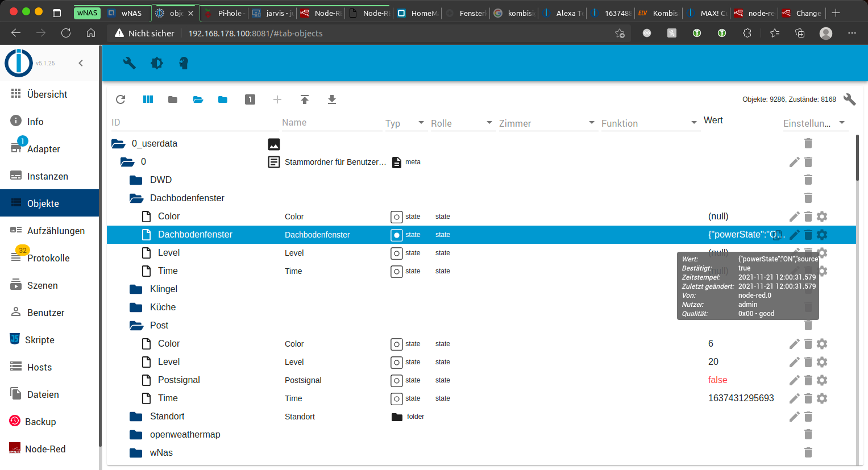Delete the openweathermap folder

coord(808,435)
